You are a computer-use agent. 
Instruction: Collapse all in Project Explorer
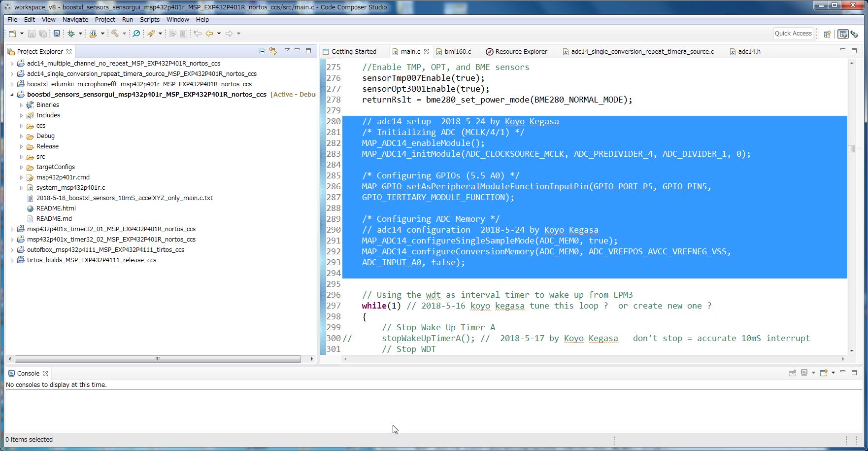(262, 51)
